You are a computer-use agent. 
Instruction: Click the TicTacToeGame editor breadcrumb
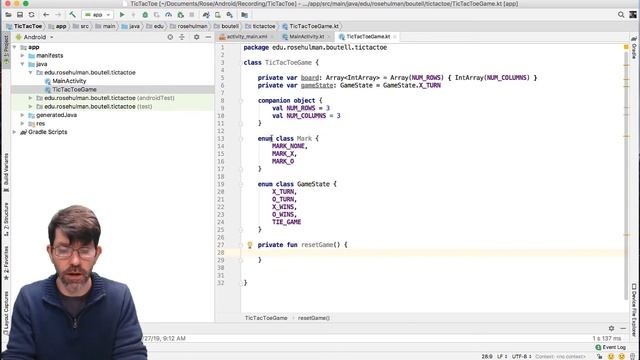tap(266, 318)
